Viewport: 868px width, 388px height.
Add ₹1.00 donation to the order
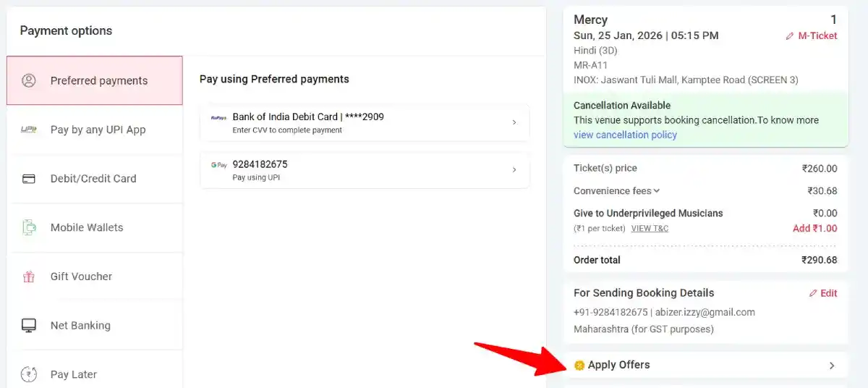tap(814, 228)
